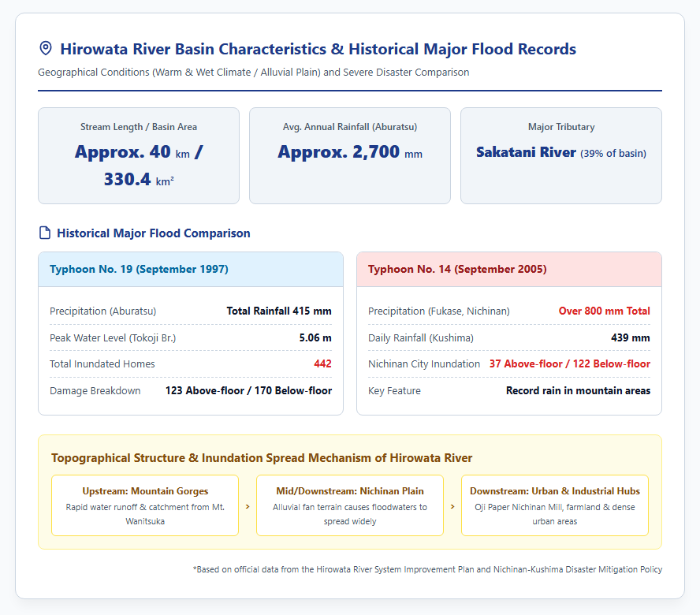Click the arrow before Downstream: Urban & Industrial Hubs
This screenshot has width=700, height=615.
(452, 506)
